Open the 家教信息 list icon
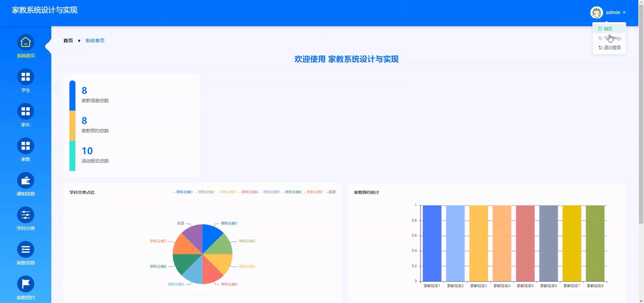 (26, 249)
